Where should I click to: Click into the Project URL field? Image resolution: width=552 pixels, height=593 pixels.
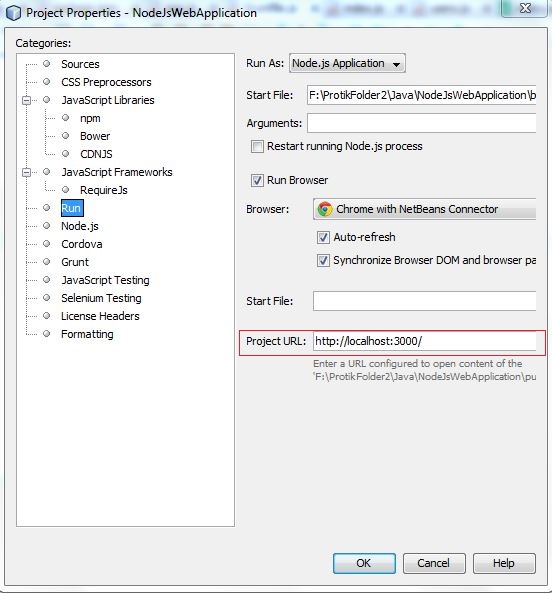(424, 342)
